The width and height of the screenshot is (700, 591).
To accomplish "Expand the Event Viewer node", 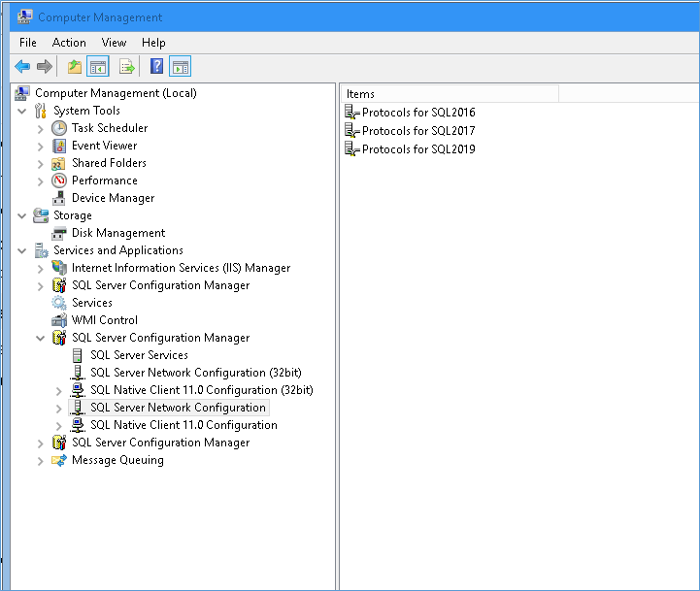I will pyautogui.click(x=40, y=147).
